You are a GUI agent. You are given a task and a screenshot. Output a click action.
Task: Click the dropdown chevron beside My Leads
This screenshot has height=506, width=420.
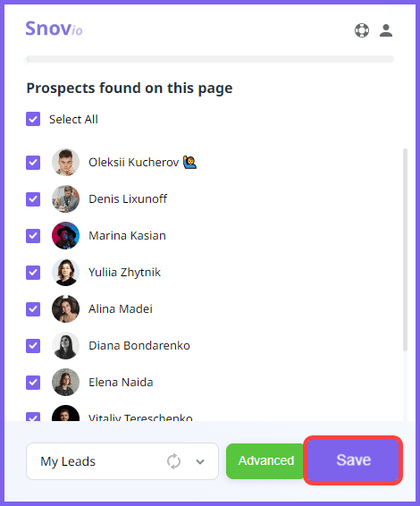point(200,461)
